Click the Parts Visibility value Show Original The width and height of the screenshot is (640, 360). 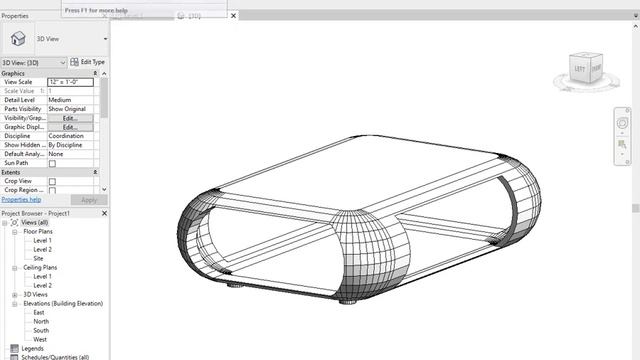click(x=70, y=109)
